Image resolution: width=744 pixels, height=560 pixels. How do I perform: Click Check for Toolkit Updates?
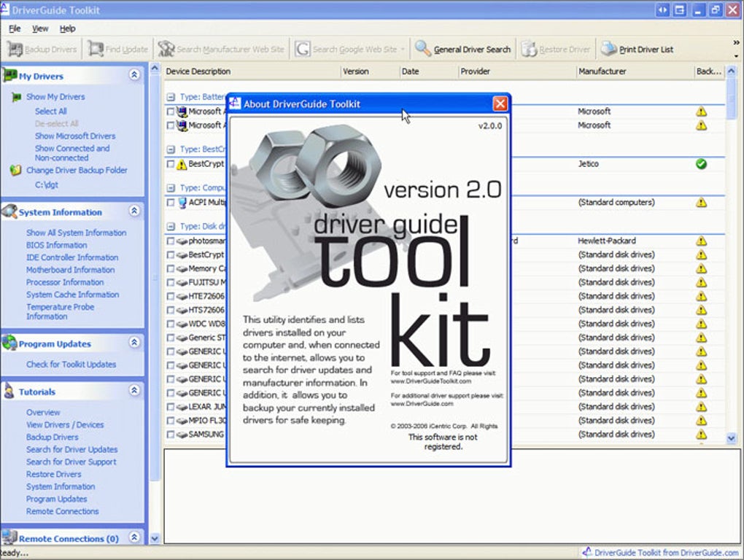point(70,364)
